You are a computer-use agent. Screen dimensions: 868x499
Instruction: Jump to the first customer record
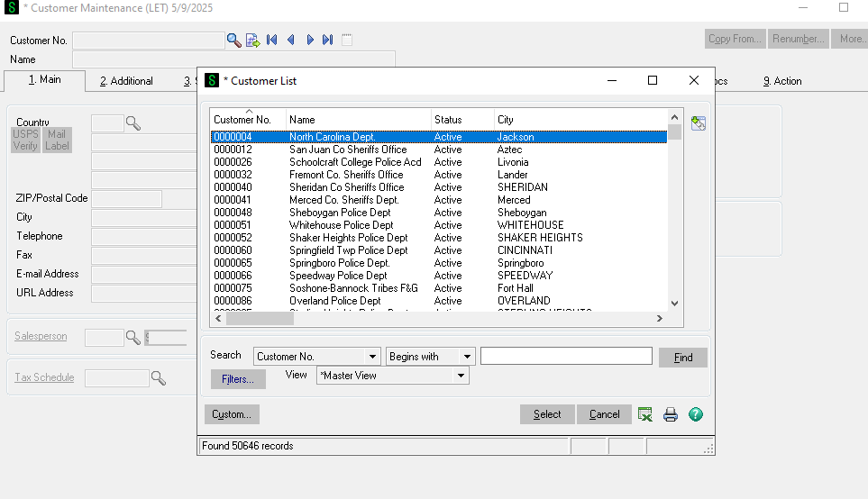coord(271,40)
